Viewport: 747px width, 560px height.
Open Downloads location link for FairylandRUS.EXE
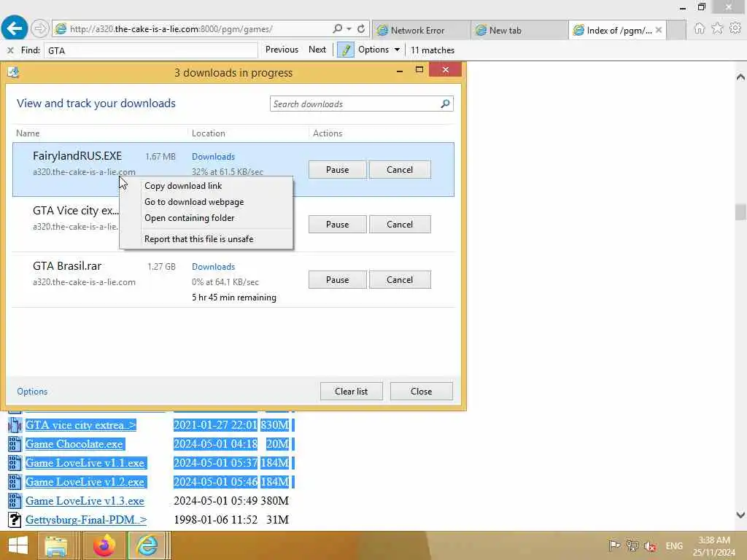point(213,157)
